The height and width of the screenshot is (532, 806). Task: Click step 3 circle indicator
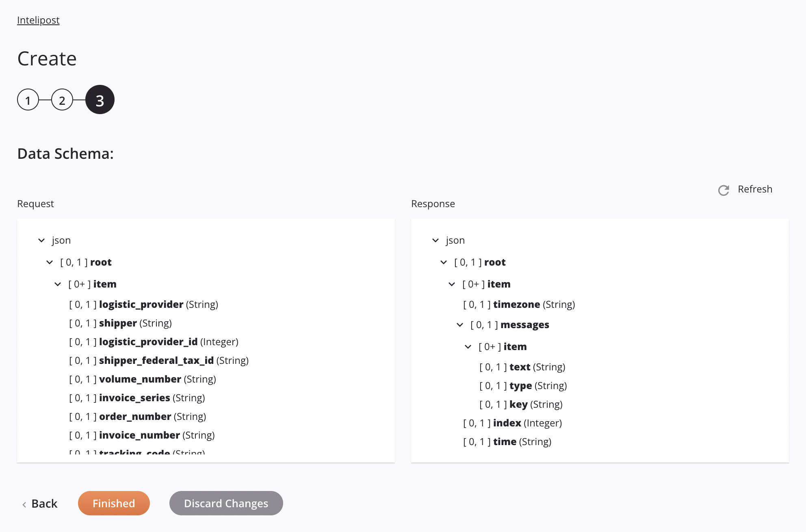coord(99,99)
